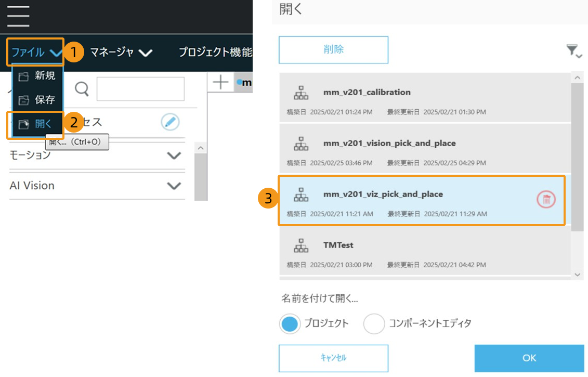Image resolution: width=588 pixels, height=377 pixels.
Task: Click mm_v201_calibration project flow icon
Action: [301, 93]
